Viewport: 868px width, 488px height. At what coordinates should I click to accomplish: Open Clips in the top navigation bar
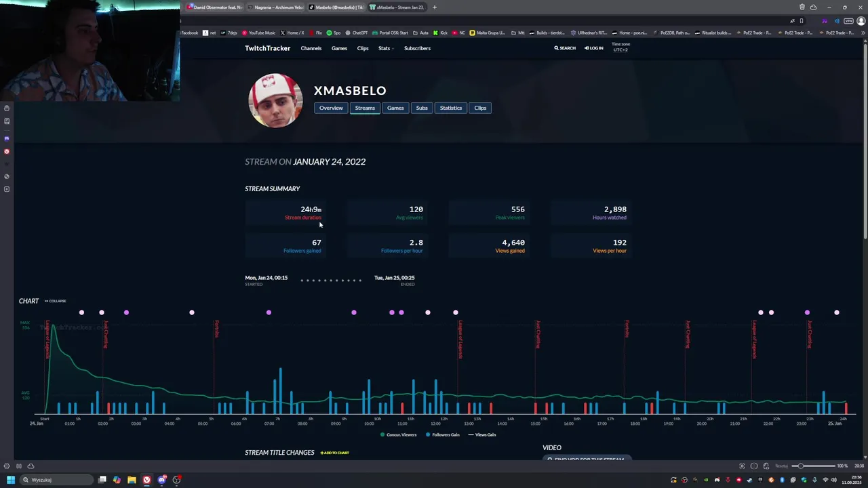(x=363, y=48)
